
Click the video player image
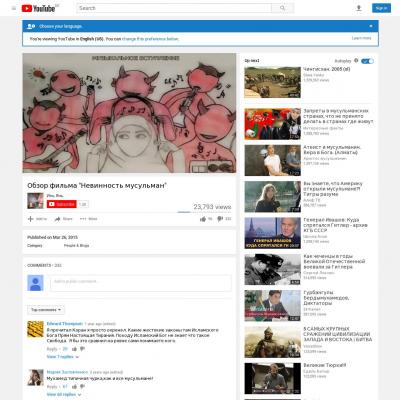click(x=129, y=113)
